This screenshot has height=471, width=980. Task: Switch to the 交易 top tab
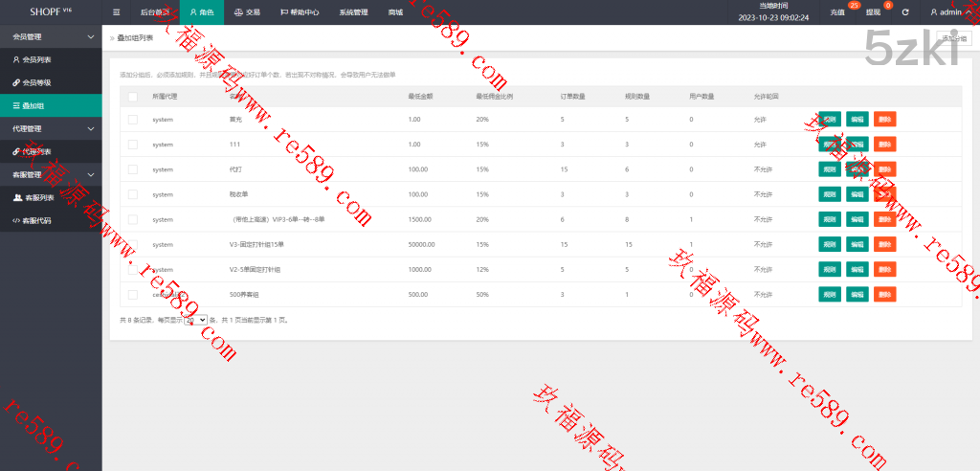247,12
